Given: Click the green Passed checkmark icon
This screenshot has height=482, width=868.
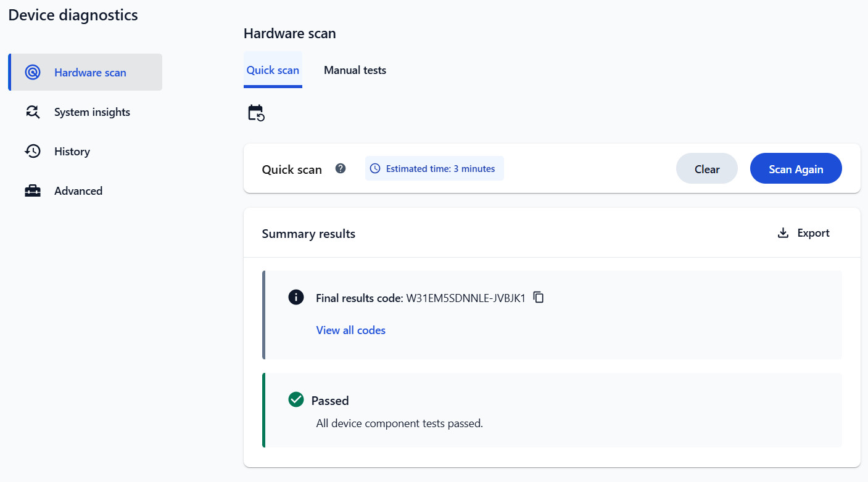Looking at the screenshot, I should [x=296, y=400].
